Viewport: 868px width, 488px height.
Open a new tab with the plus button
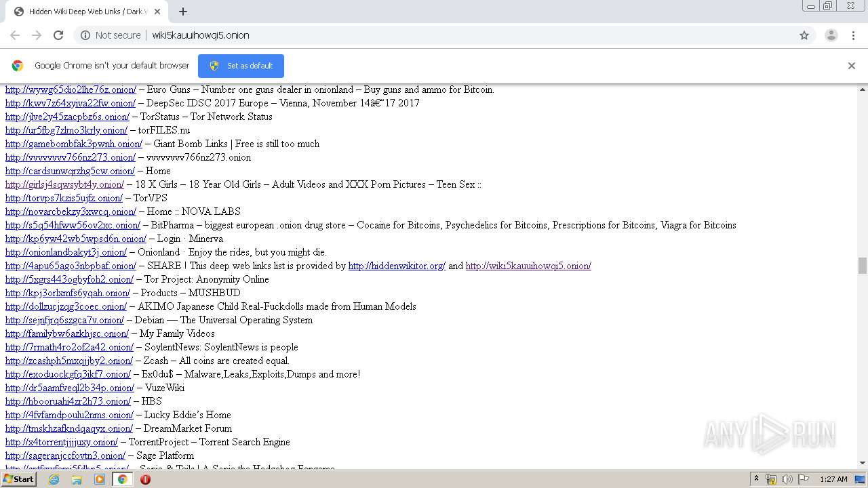point(183,12)
